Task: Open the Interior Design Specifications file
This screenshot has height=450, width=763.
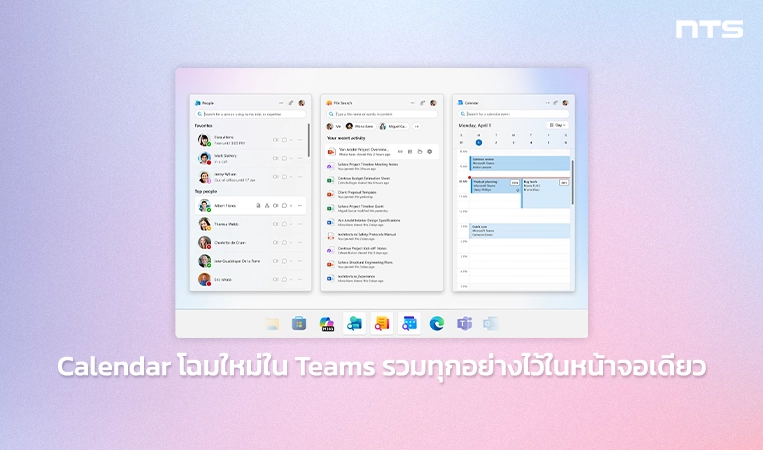Action: point(382,222)
